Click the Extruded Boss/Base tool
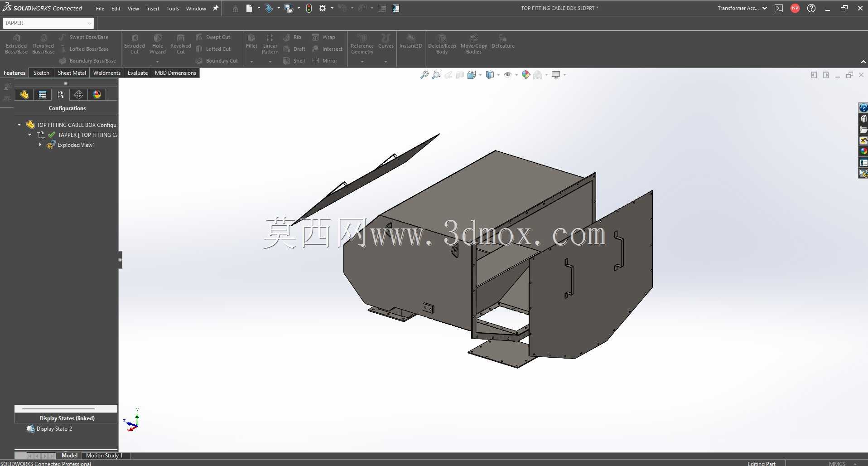Viewport: 868px width, 466px height. pyautogui.click(x=16, y=44)
